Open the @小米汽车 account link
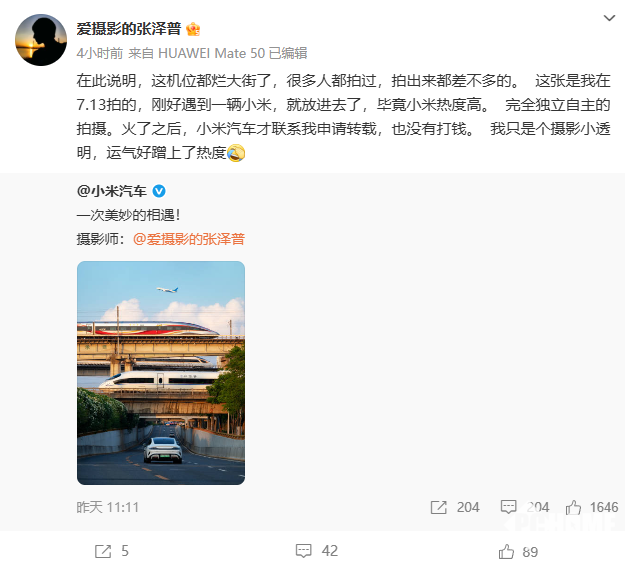 112,191
